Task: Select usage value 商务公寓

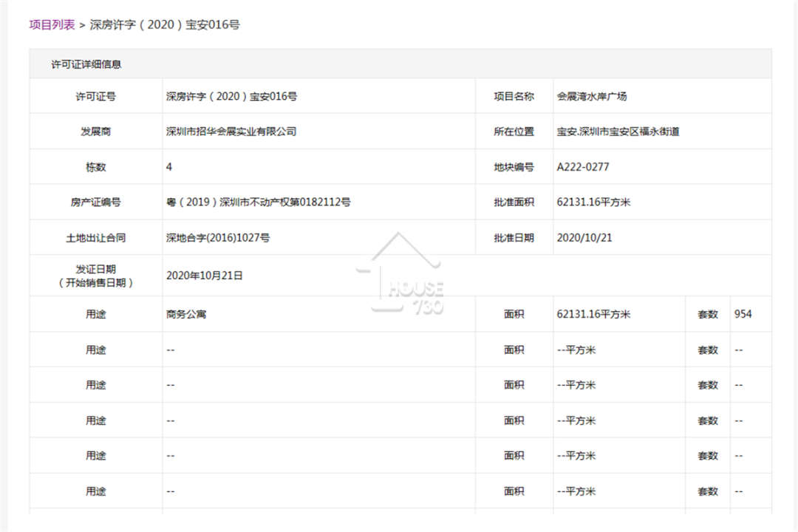Action: pos(186,314)
